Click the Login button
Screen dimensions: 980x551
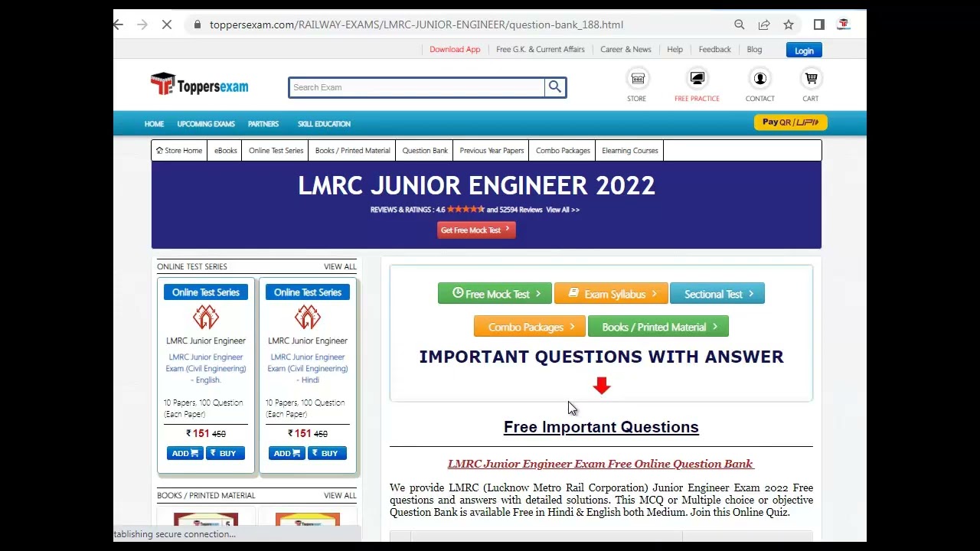[x=804, y=51]
